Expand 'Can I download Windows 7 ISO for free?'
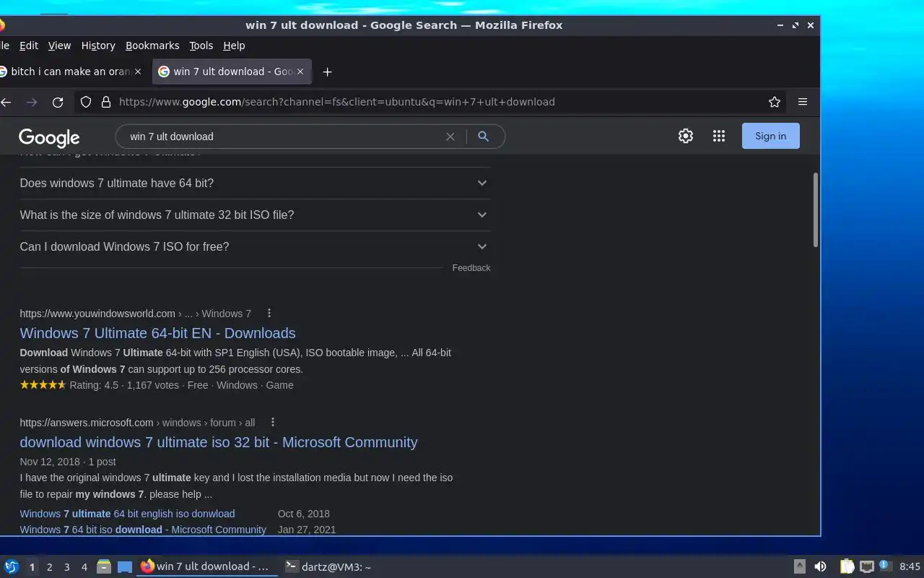 coord(255,247)
